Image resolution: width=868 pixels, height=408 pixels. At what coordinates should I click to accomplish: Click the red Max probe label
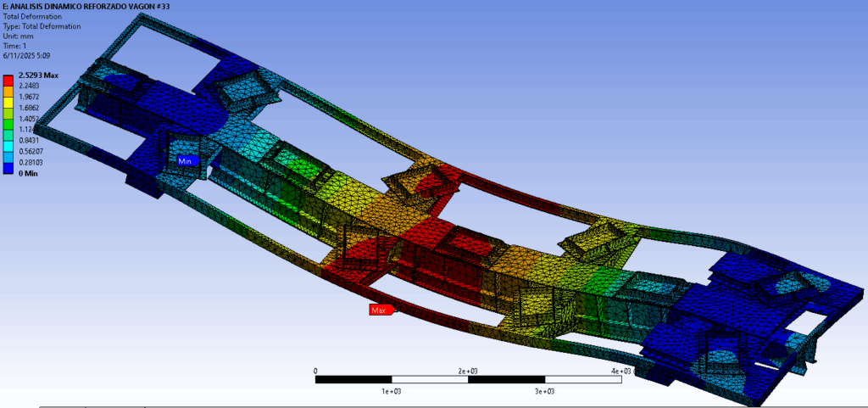(x=381, y=310)
